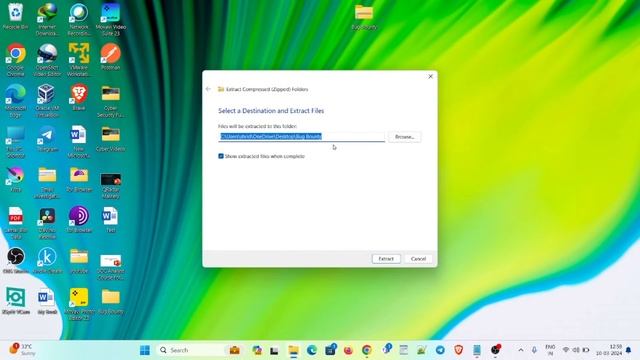Open the Windows Start menu
This screenshot has height=360, width=640.
pyautogui.click(x=144, y=350)
